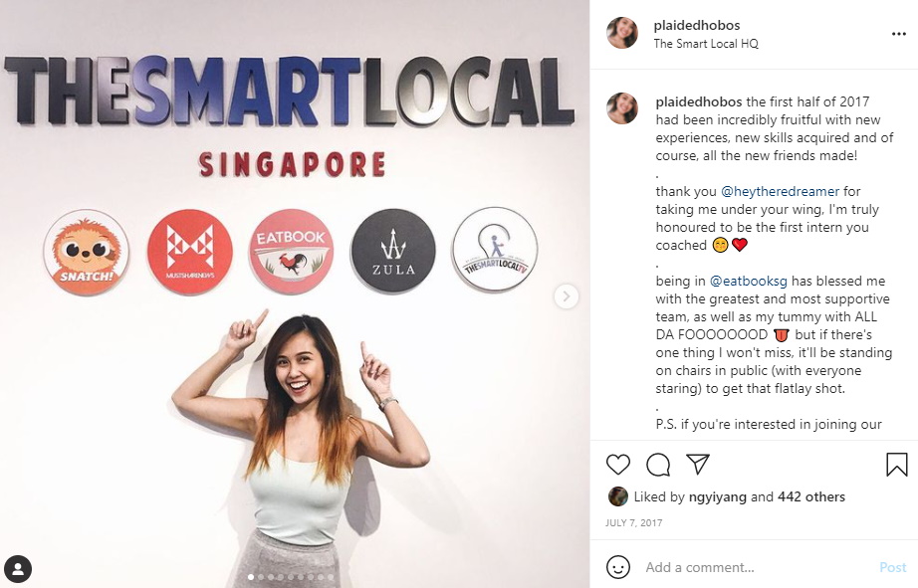Show tagged people icon on photo
This screenshot has height=588, width=918.
click(18, 569)
